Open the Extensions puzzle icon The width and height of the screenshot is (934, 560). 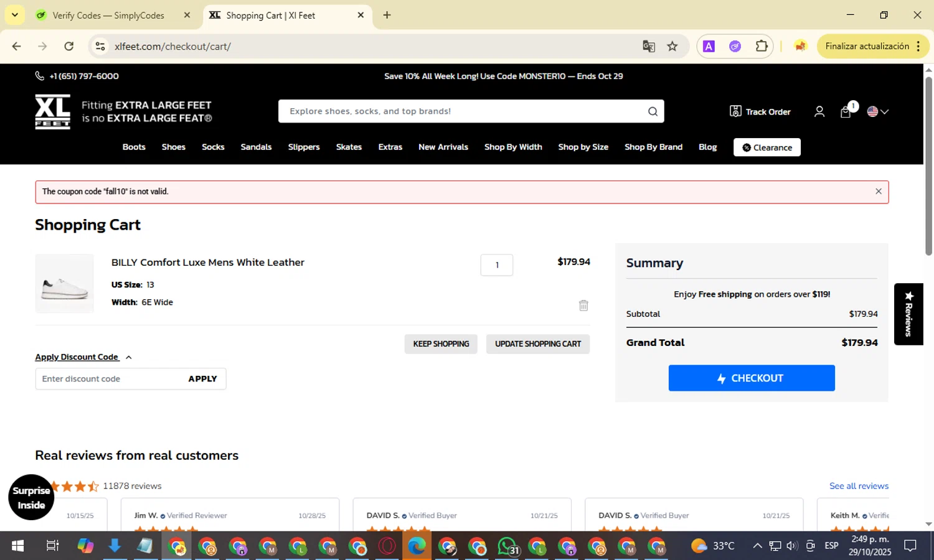pos(762,46)
